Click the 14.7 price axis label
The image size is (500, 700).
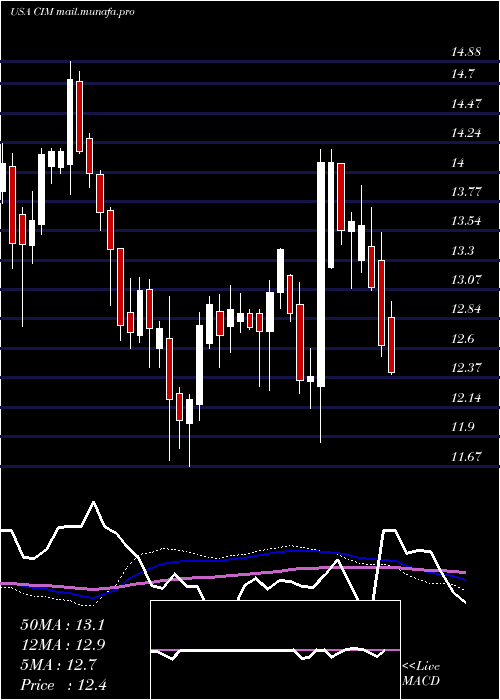(462, 74)
